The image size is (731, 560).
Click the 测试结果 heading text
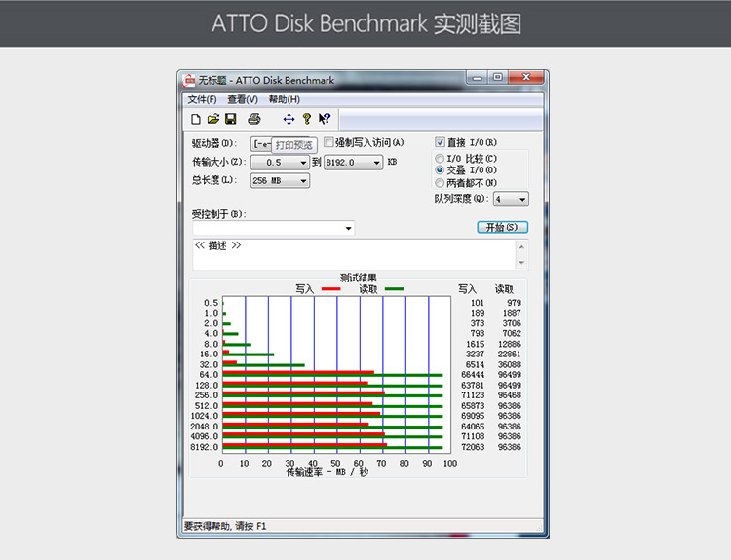358,279
